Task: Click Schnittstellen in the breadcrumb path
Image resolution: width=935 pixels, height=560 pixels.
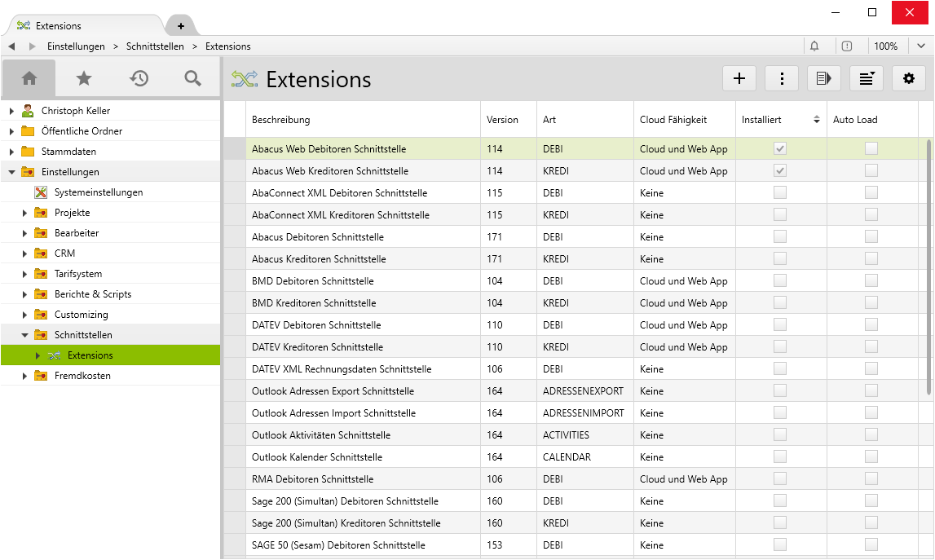Action: pos(155,46)
